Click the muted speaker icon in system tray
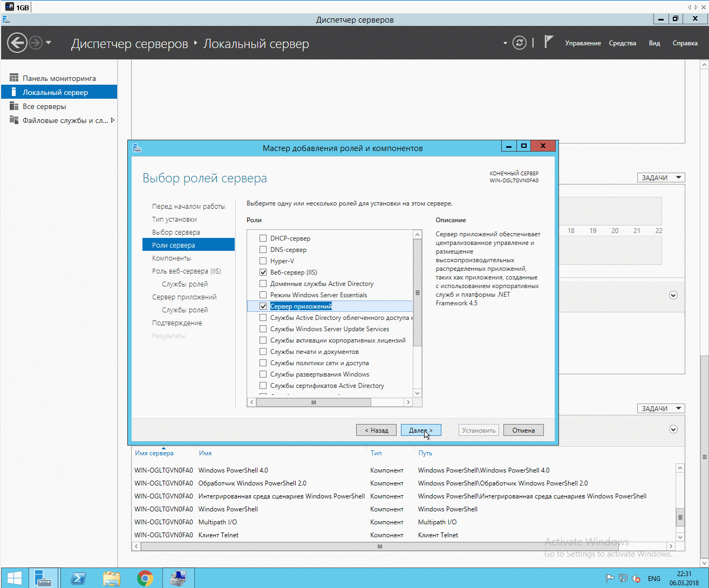Viewport: 709px width, 588px height. (x=636, y=579)
